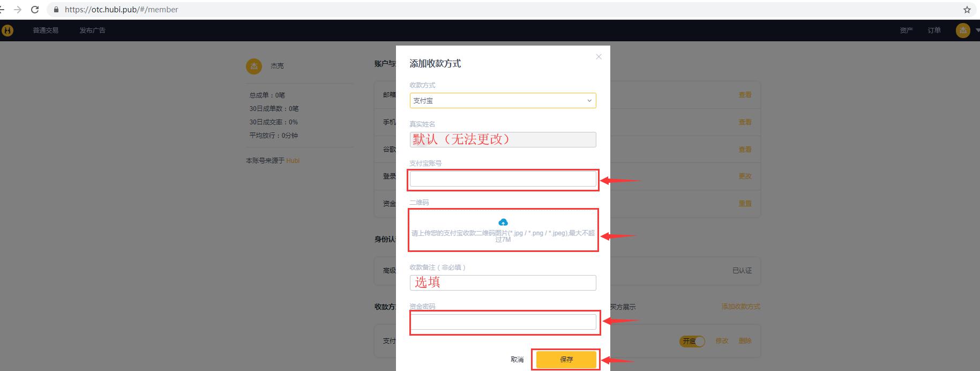Image resolution: width=980 pixels, height=371 pixels.
Task: Click 删除 for the payment method
Action: pyautogui.click(x=745, y=341)
